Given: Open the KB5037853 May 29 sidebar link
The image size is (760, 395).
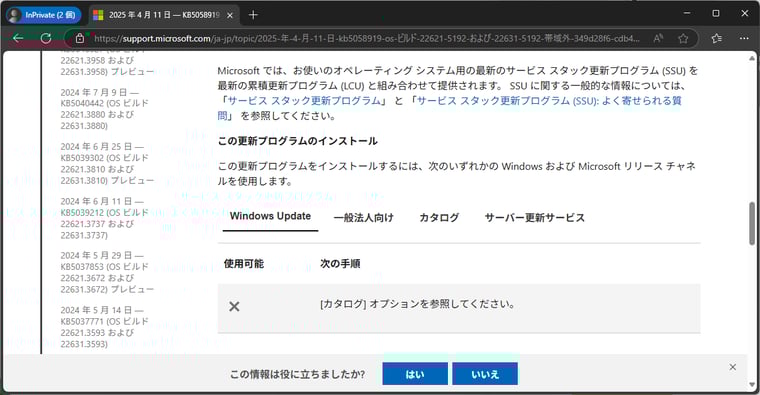Looking at the screenshot, I should coord(107,273).
